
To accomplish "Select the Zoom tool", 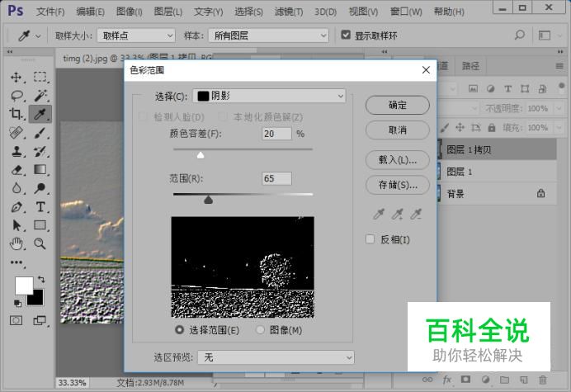I will (40, 243).
